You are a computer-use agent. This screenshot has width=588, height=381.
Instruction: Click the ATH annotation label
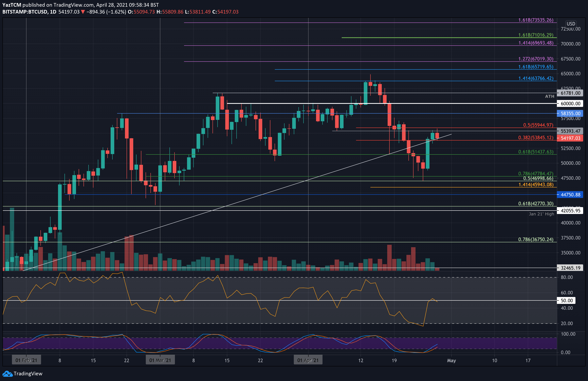pos(550,97)
